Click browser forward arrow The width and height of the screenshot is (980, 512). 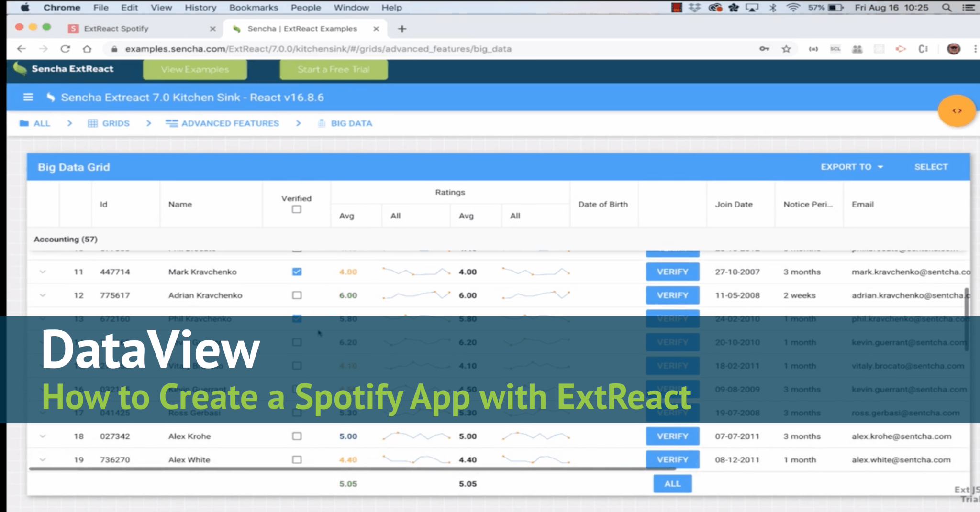pos(43,49)
